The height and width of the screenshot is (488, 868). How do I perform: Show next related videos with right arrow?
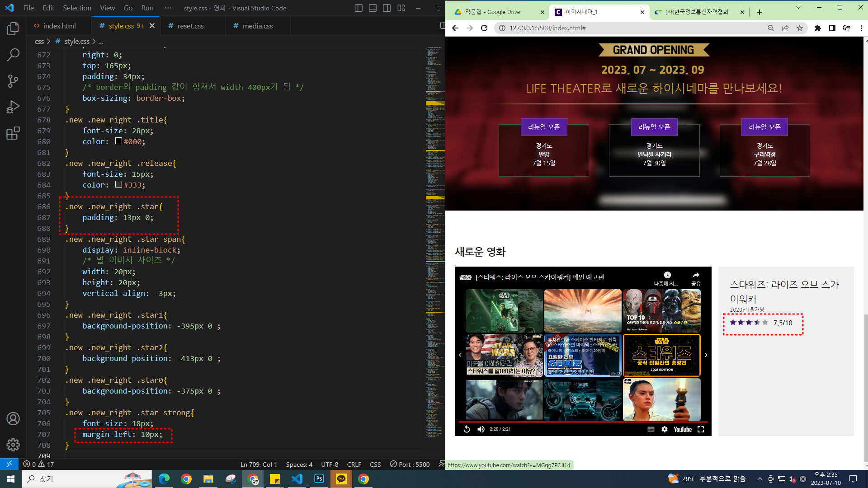point(706,355)
